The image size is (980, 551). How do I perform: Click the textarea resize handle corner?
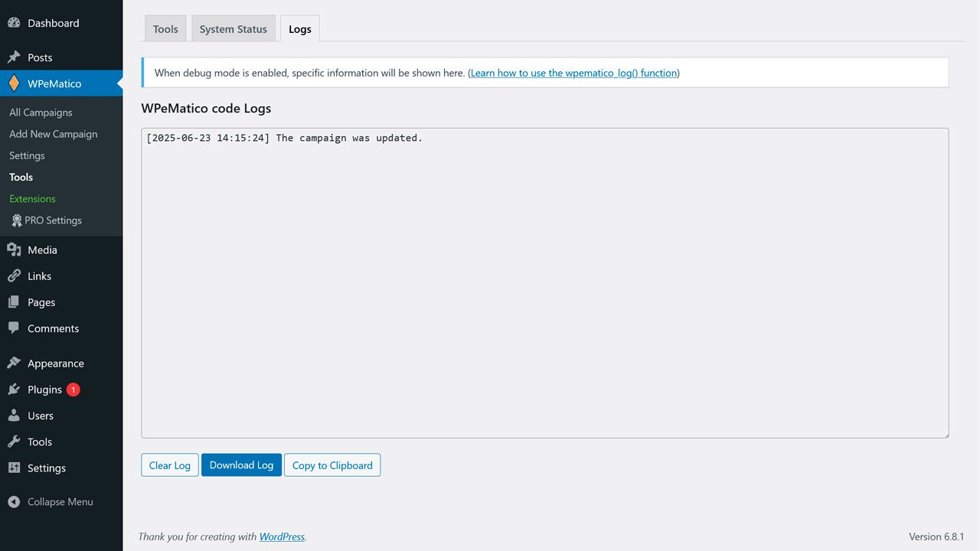click(945, 434)
